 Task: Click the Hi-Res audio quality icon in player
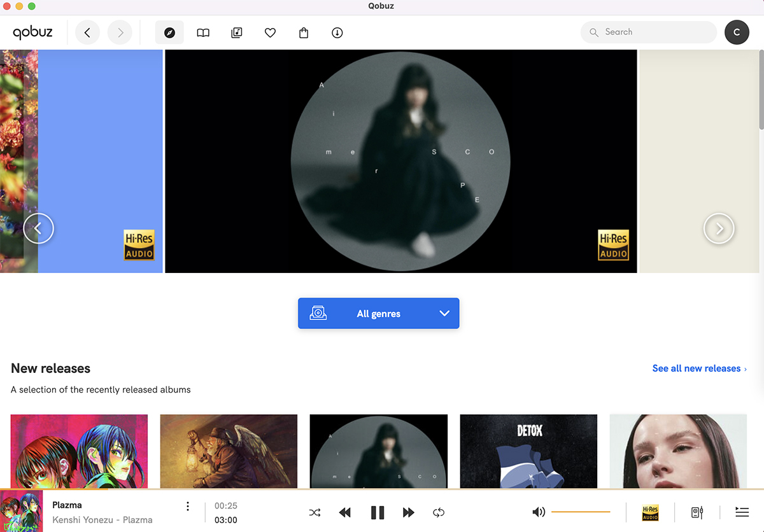pyautogui.click(x=650, y=512)
